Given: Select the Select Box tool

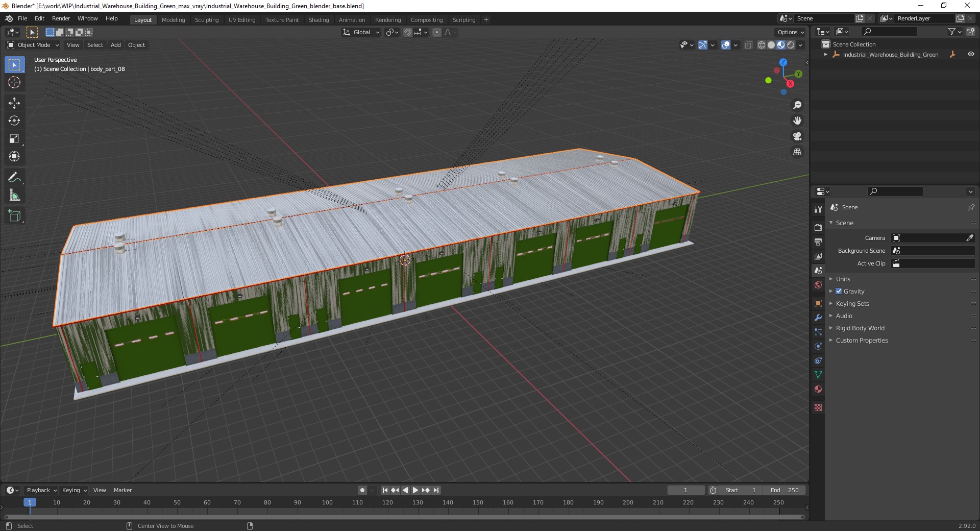Looking at the screenshot, I should point(14,65).
